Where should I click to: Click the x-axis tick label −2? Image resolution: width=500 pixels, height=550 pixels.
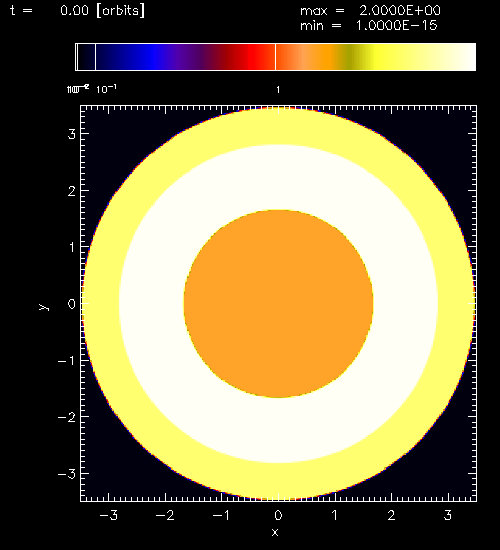165,515
